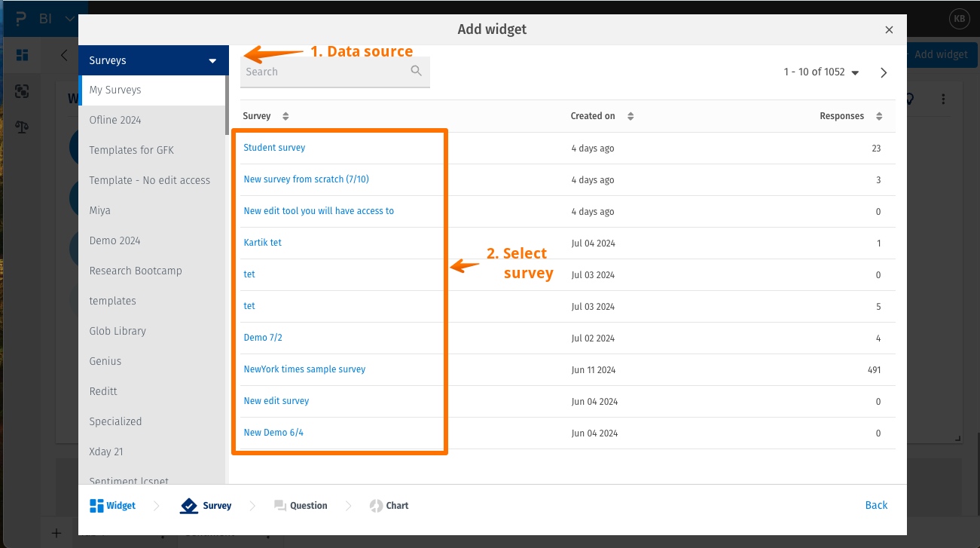
Task: Click the Widget step icon
Action: [x=96, y=506]
